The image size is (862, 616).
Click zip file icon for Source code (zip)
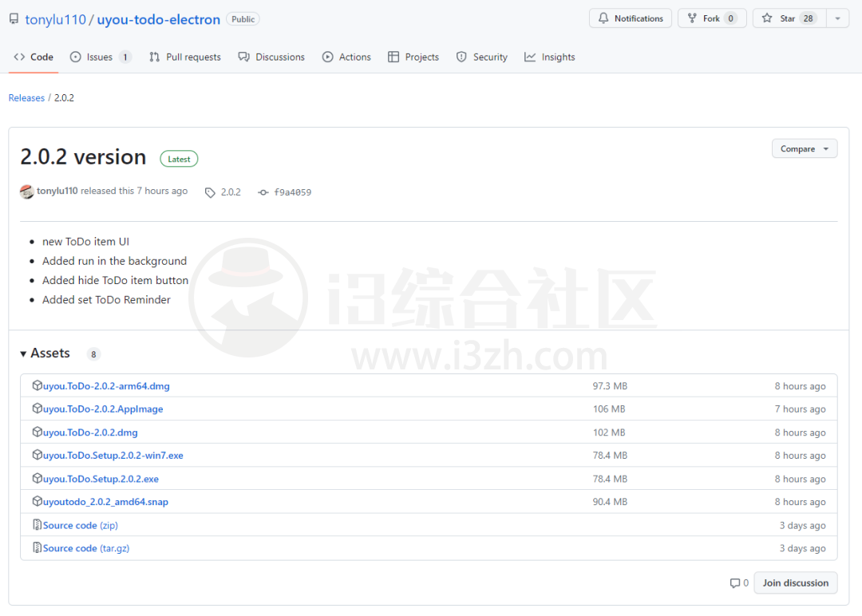(37, 525)
